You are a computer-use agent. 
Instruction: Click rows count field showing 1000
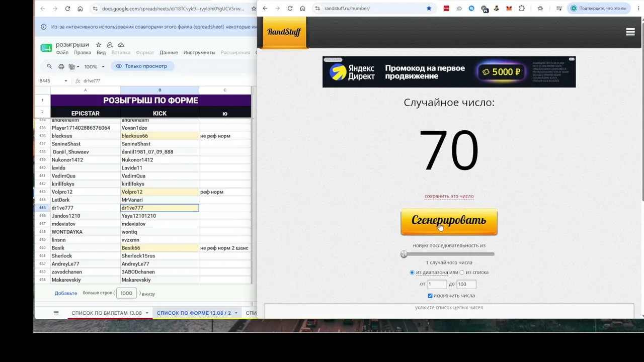click(x=126, y=293)
